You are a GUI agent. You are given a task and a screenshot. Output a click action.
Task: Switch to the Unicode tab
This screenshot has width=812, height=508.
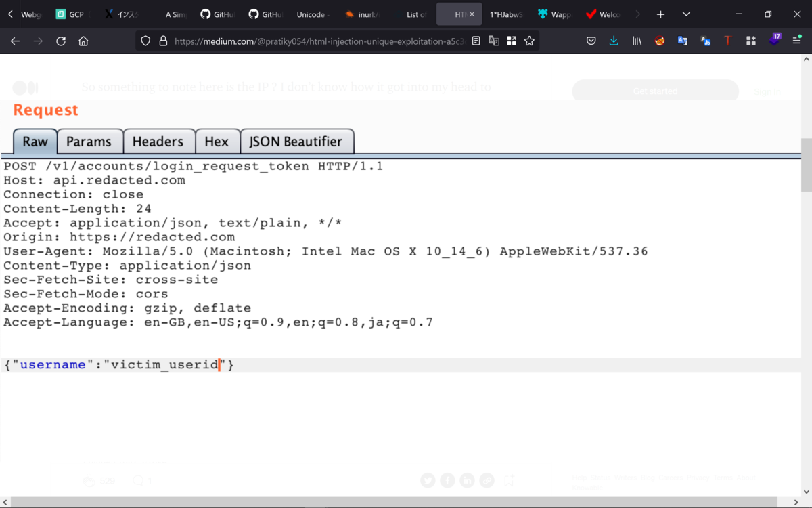click(313, 14)
